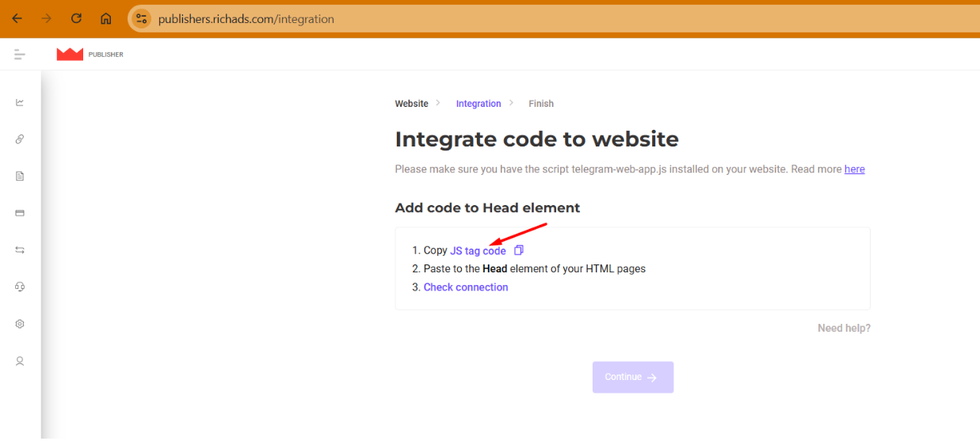Select the Integration breadcrumb step
The width and height of the screenshot is (980, 441).
(x=479, y=104)
